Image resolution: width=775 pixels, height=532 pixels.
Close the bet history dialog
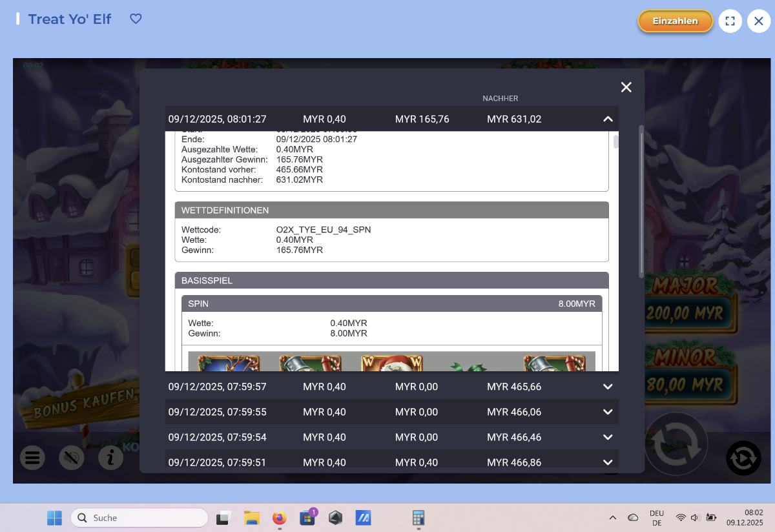tap(626, 87)
